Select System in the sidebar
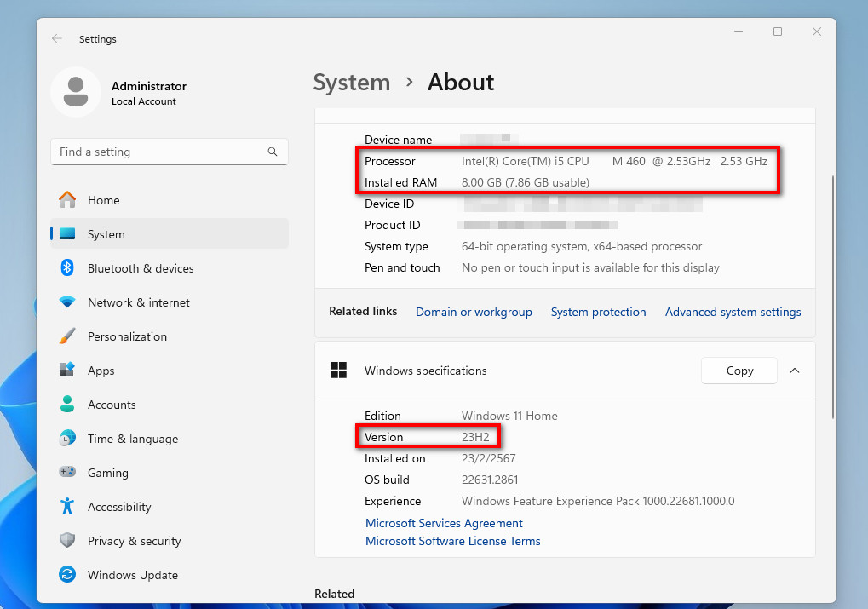Viewport: 868px width, 609px height. click(x=170, y=234)
